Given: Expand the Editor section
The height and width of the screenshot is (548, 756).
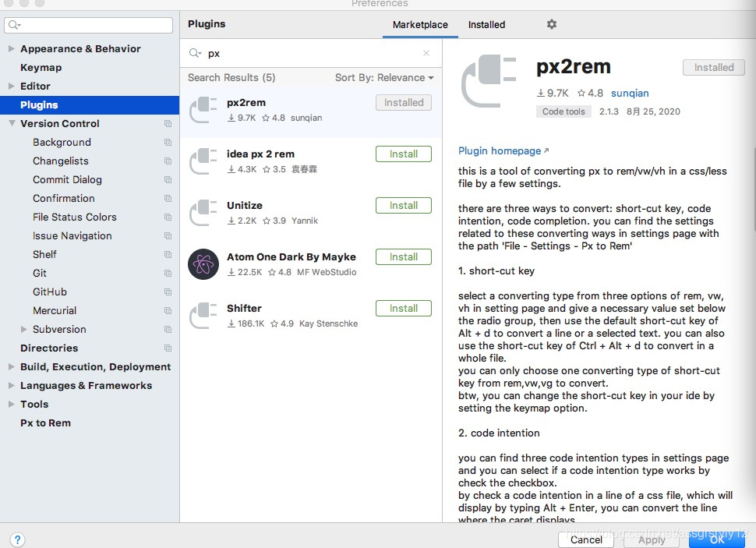Looking at the screenshot, I should [11, 86].
